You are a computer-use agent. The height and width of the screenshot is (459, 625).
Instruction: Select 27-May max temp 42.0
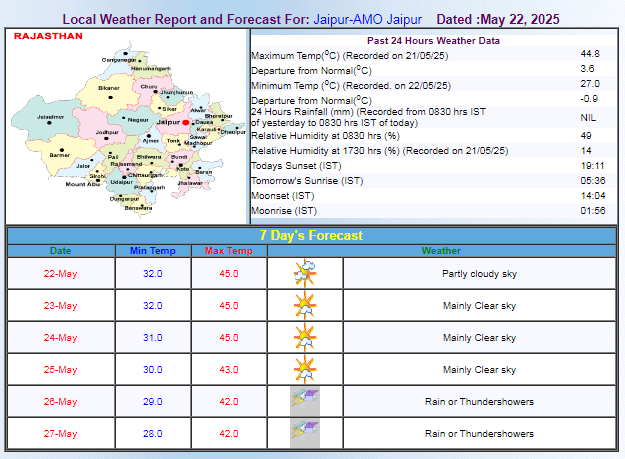pyautogui.click(x=229, y=434)
